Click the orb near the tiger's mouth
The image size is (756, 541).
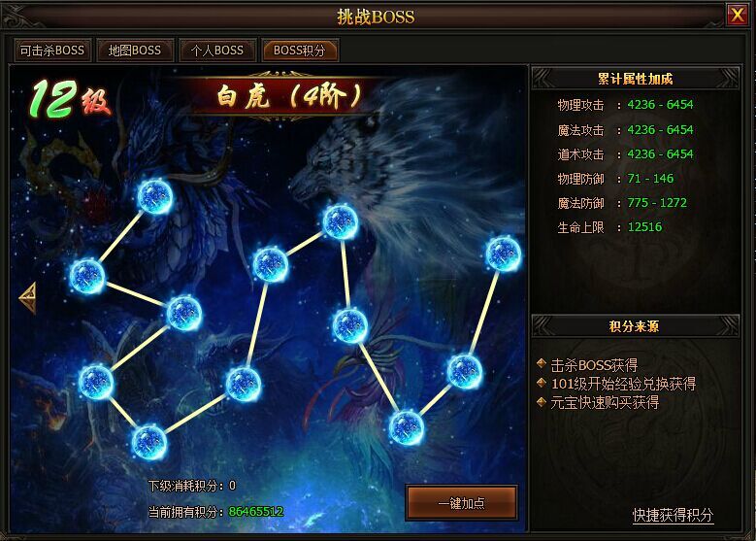341,221
